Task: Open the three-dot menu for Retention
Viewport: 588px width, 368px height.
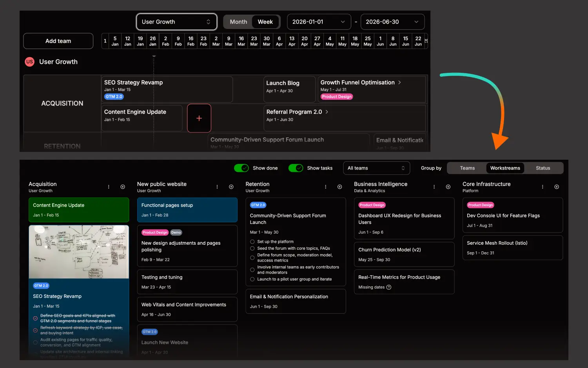Action: (x=325, y=187)
